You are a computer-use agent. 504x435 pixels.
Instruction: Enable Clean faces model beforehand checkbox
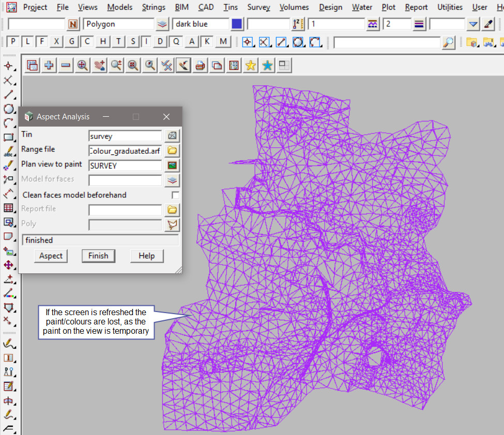(176, 195)
